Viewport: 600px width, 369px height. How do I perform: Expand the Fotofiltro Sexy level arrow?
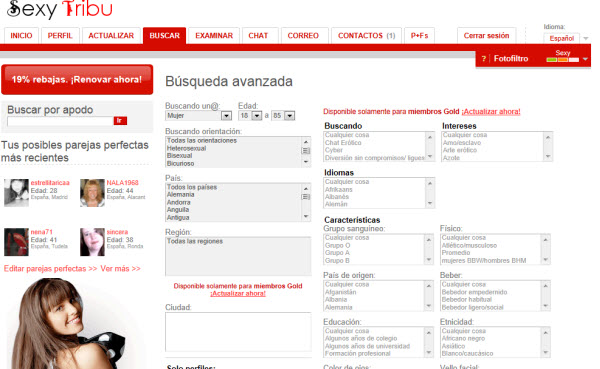click(585, 59)
